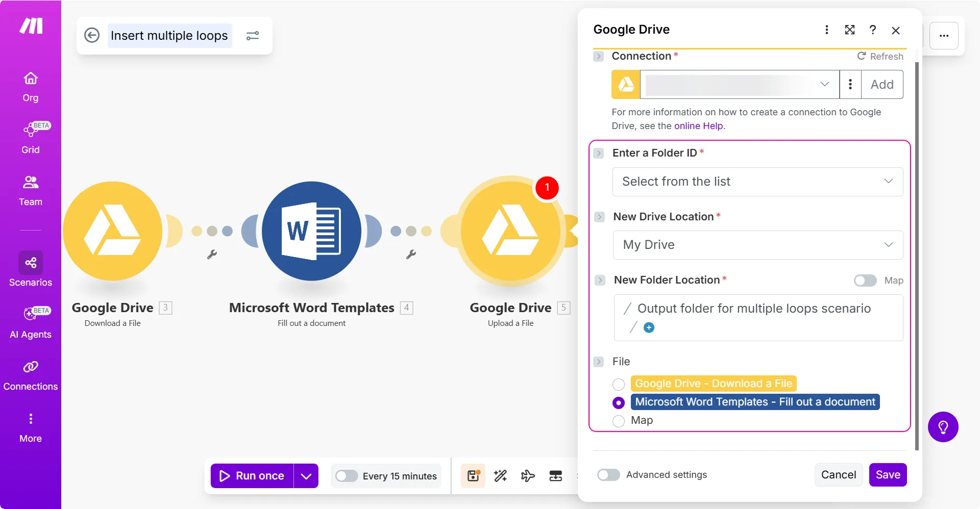Image resolution: width=980 pixels, height=509 pixels.
Task: Click the Google Drive panel scrollbar
Action: tap(917, 256)
